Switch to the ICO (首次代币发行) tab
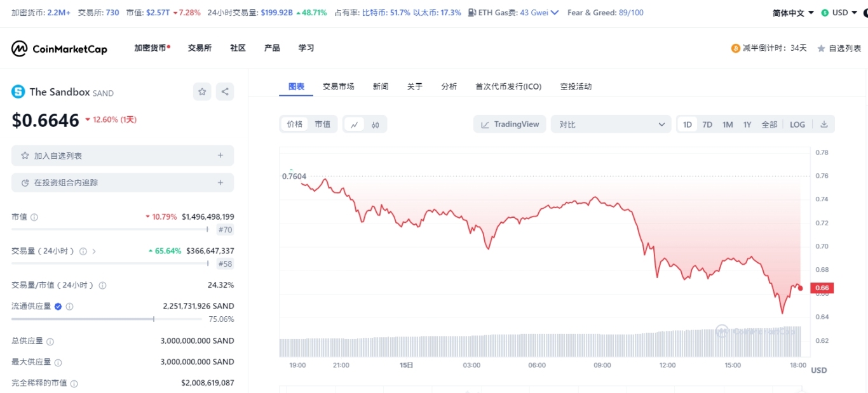Image resolution: width=868 pixels, height=393 pixels. click(x=508, y=86)
